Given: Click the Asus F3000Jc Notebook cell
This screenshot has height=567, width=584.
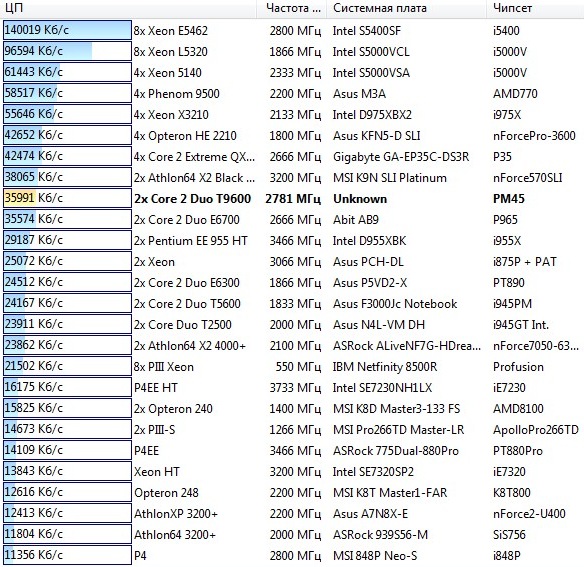Looking at the screenshot, I should coord(395,304).
